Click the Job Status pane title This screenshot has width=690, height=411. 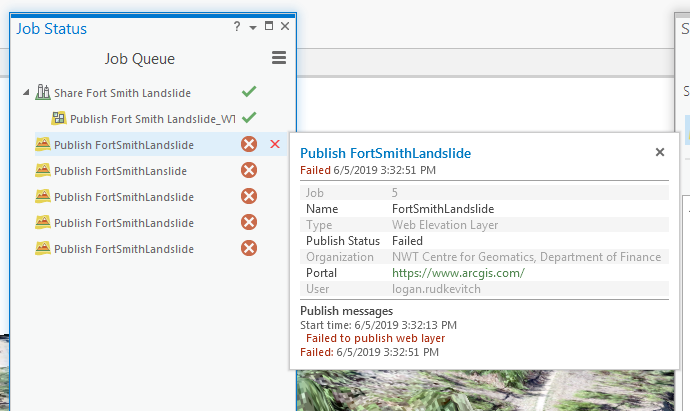[x=51, y=29]
